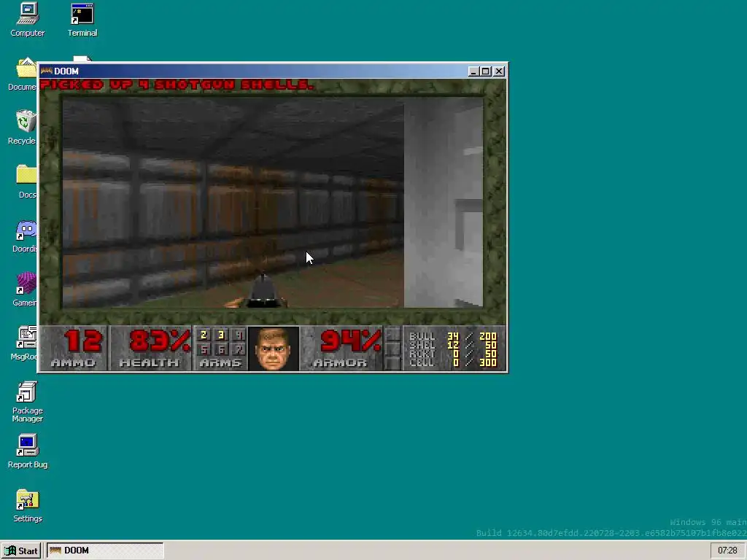Screen dimensions: 747x560
Task: Open the Recycle bin icon
Action: (x=23, y=128)
